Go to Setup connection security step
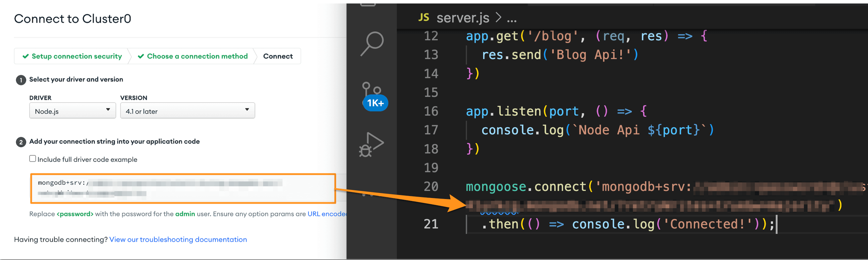This screenshot has height=260, width=868. [x=76, y=56]
